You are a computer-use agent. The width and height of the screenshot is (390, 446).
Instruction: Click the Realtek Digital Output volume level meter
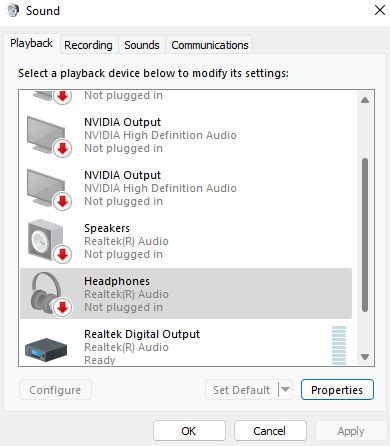pyautogui.click(x=339, y=345)
